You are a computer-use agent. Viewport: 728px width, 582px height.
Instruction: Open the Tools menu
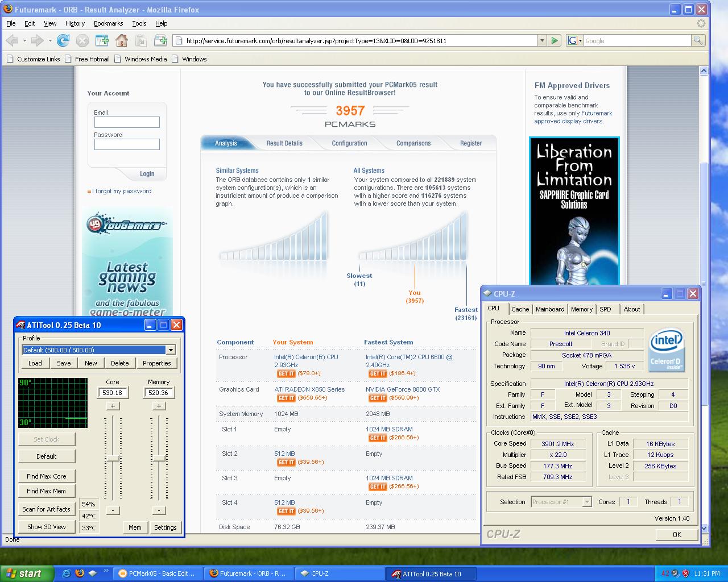(x=139, y=23)
